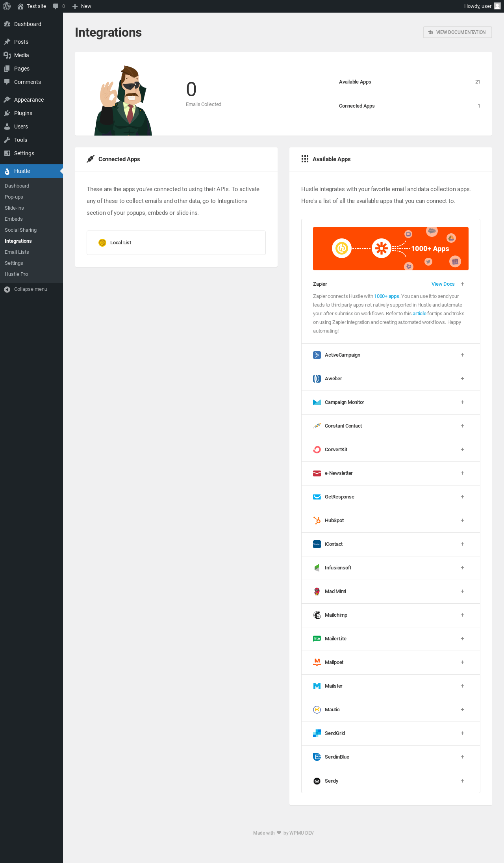Image resolution: width=504 pixels, height=863 pixels.
Task: Click the user avatar next to Howdy, user
Action: point(497,6)
